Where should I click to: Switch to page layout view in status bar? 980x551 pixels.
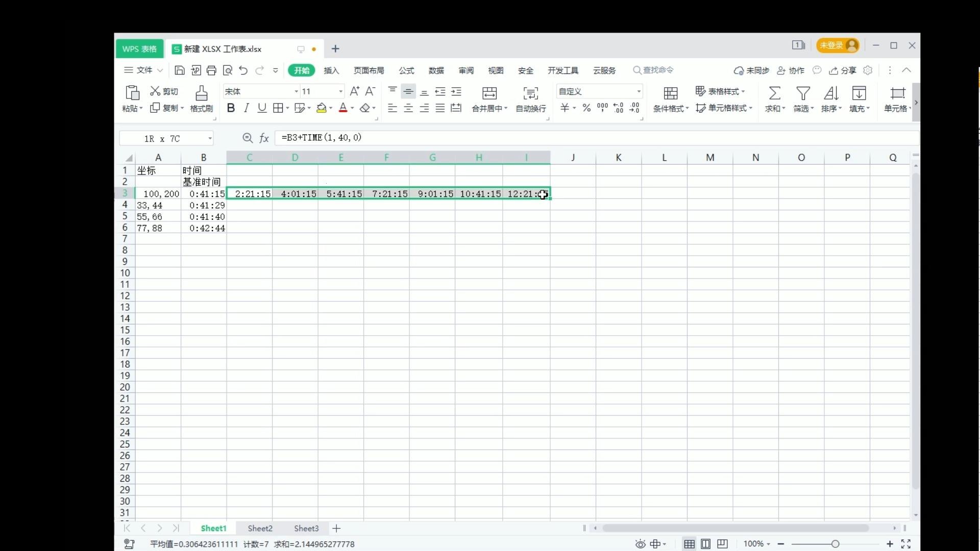pyautogui.click(x=705, y=544)
